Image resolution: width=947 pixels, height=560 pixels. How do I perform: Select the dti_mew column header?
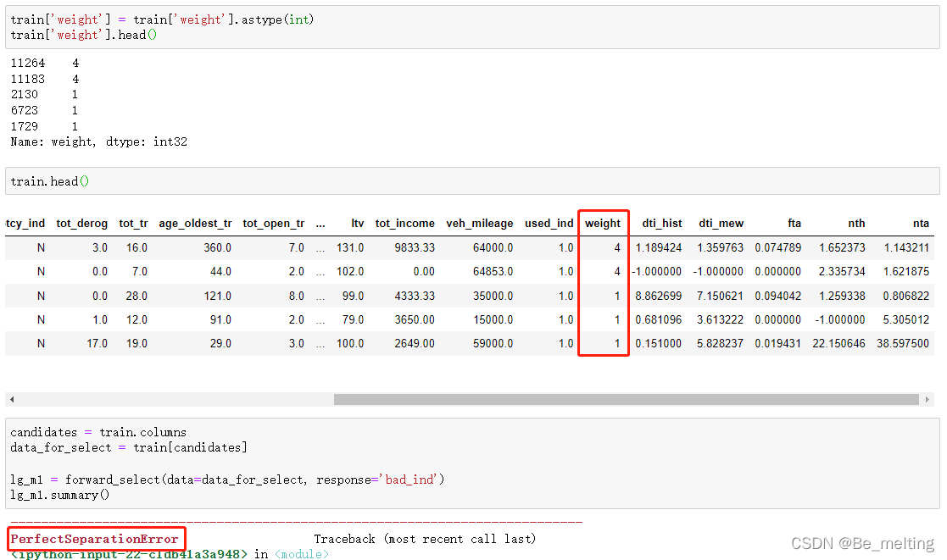pyautogui.click(x=721, y=224)
